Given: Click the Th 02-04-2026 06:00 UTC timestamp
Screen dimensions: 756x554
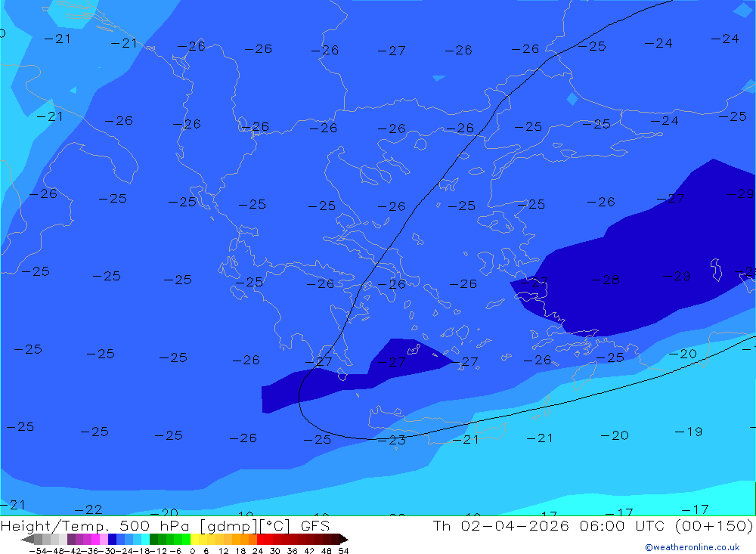Looking at the screenshot, I should (x=593, y=525).
